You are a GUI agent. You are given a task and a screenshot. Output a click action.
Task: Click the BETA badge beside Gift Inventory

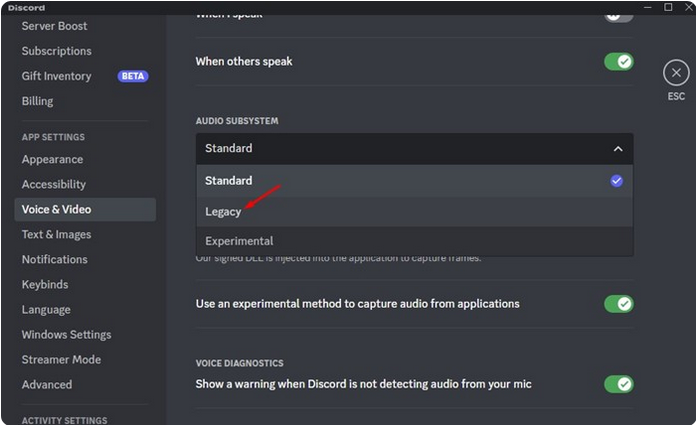click(133, 76)
